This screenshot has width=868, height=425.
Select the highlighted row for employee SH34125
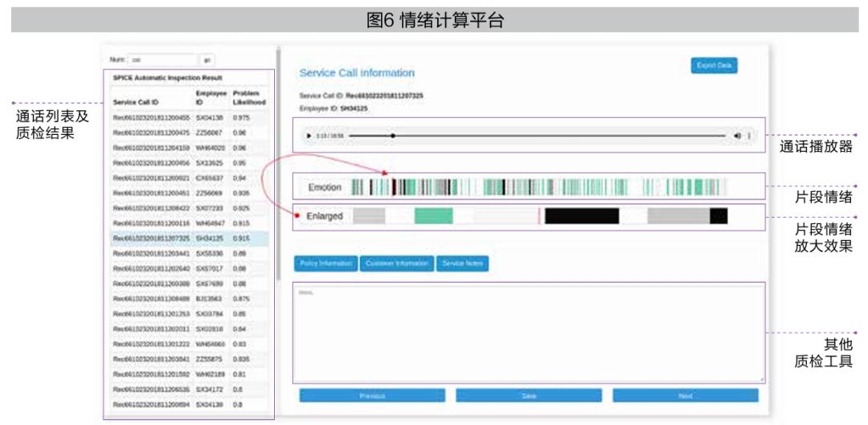190,239
